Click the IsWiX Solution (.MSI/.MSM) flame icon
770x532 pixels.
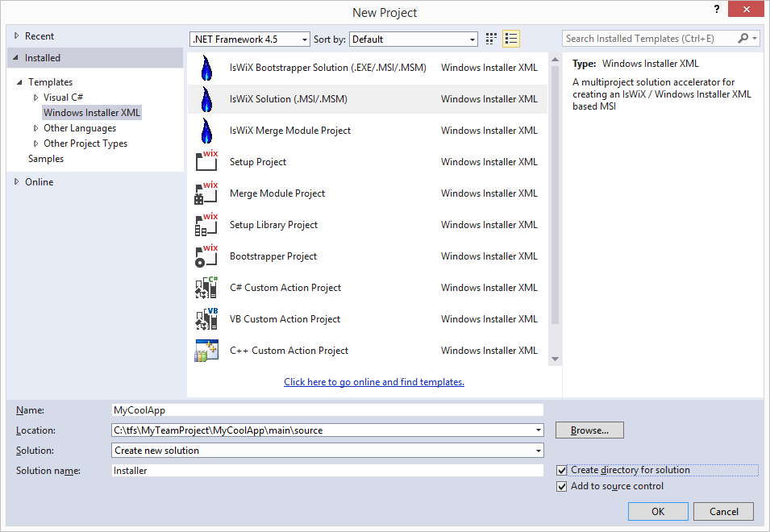click(x=206, y=99)
